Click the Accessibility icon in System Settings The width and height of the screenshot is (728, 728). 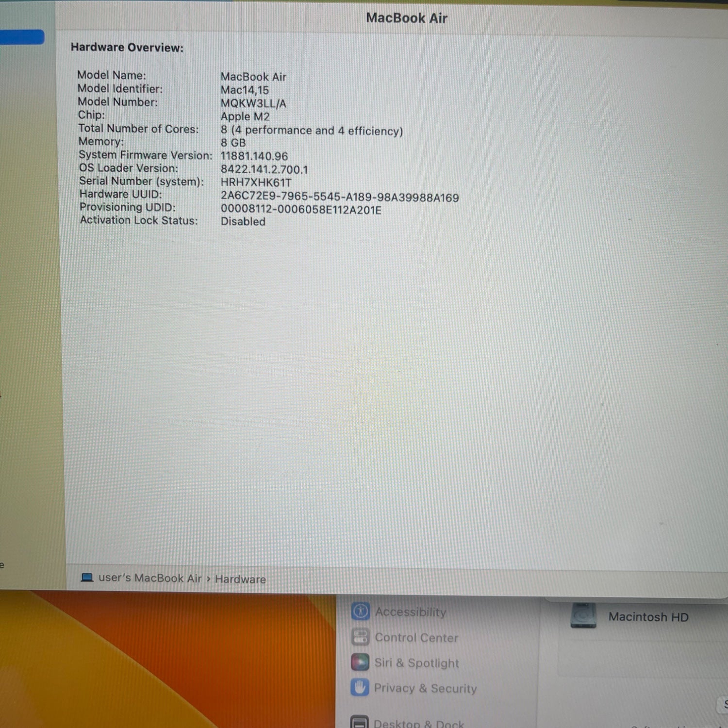point(360,611)
